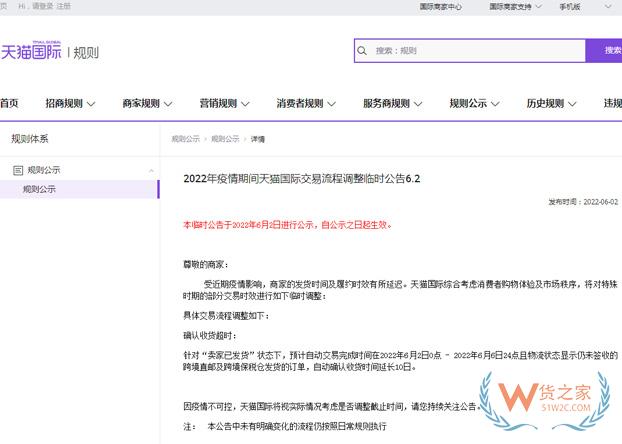Click the 请登录 login link
This screenshot has height=444, width=622.
[42, 6]
